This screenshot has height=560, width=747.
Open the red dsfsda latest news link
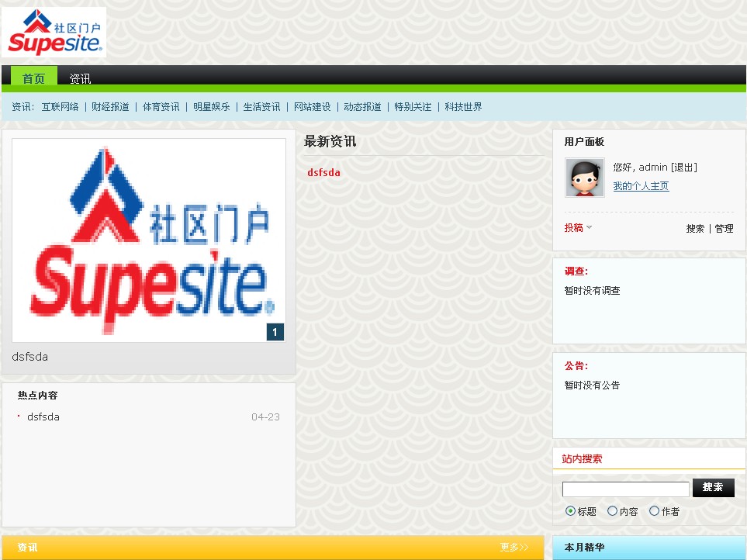(x=324, y=172)
